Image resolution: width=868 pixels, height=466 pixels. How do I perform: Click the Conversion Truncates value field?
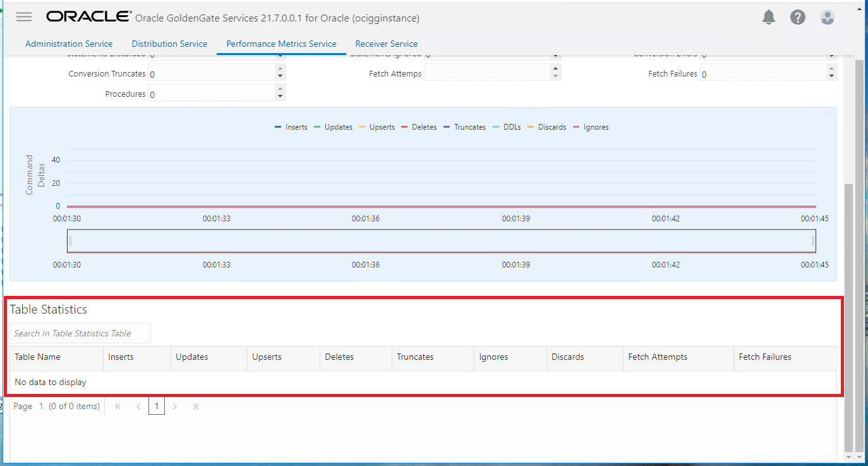tap(212, 74)
